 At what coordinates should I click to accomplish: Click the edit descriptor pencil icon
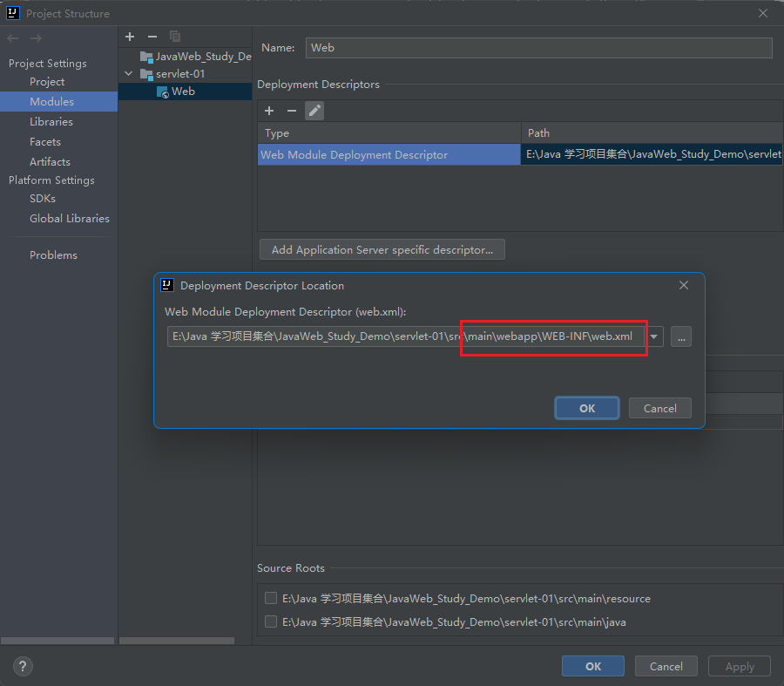click(x=314, y=111)
